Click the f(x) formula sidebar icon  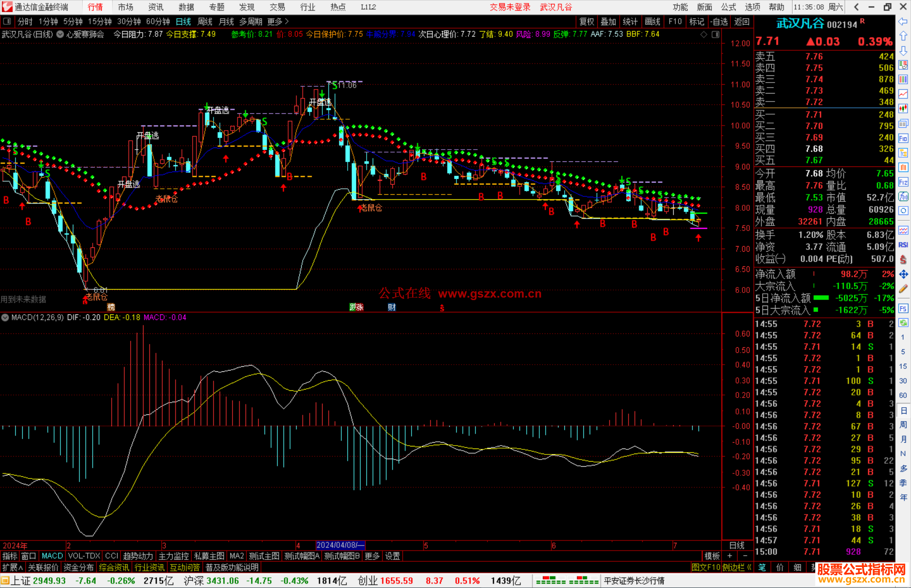903,196
